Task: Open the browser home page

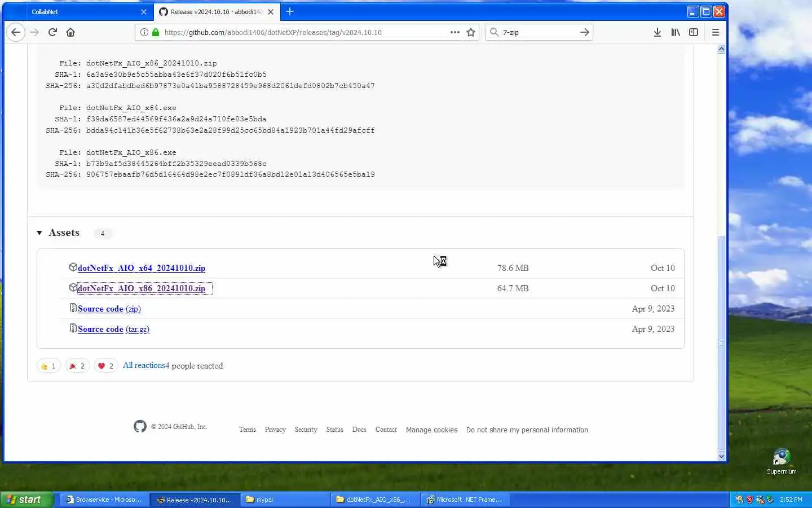Action: [70, 32]
